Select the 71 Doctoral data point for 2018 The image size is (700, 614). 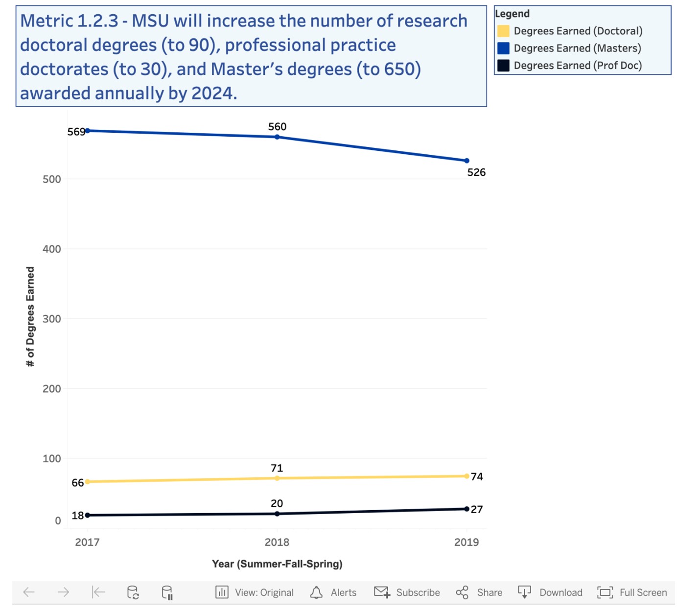coord(277,478)
